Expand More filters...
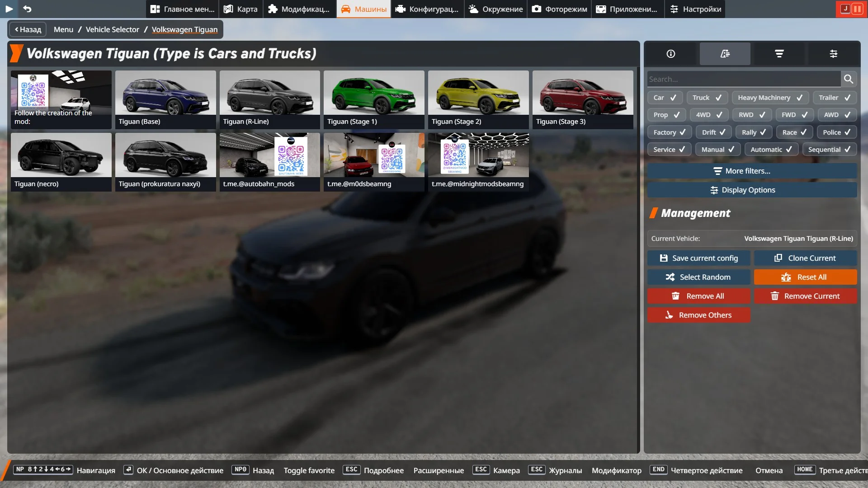 tap(752, 171)
